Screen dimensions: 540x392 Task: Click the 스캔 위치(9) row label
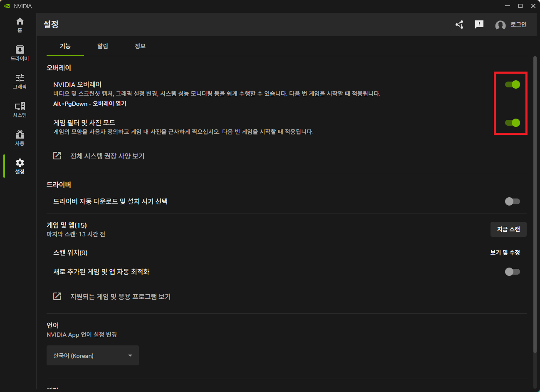coord(70,253)
